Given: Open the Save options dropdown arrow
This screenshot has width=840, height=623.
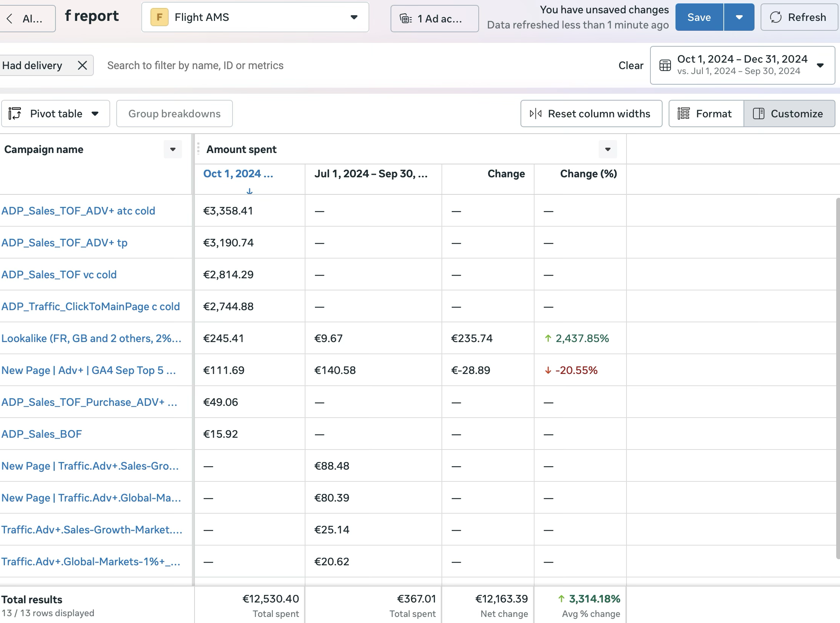Looking at the screenshot, I should pos(739,17).
